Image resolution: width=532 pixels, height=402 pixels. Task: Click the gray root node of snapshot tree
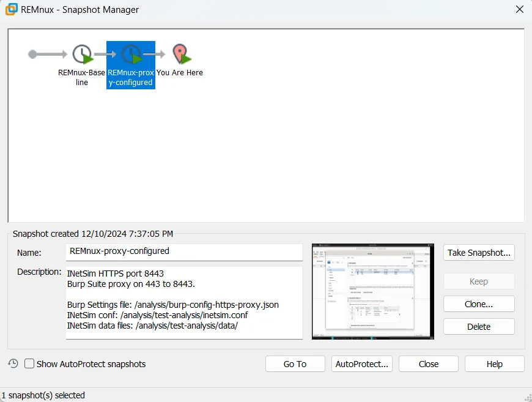32,54
